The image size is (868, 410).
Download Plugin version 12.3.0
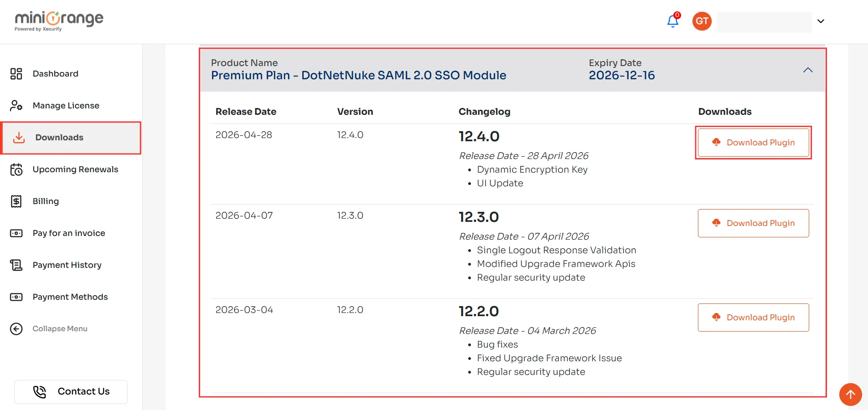coord(754,223)
